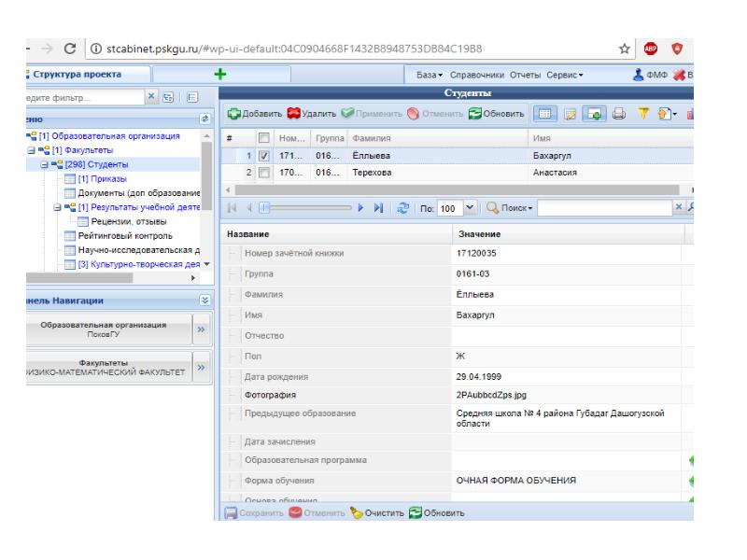Click the Фотография value 2PAubbcdZps.jpg

[491, 395]
